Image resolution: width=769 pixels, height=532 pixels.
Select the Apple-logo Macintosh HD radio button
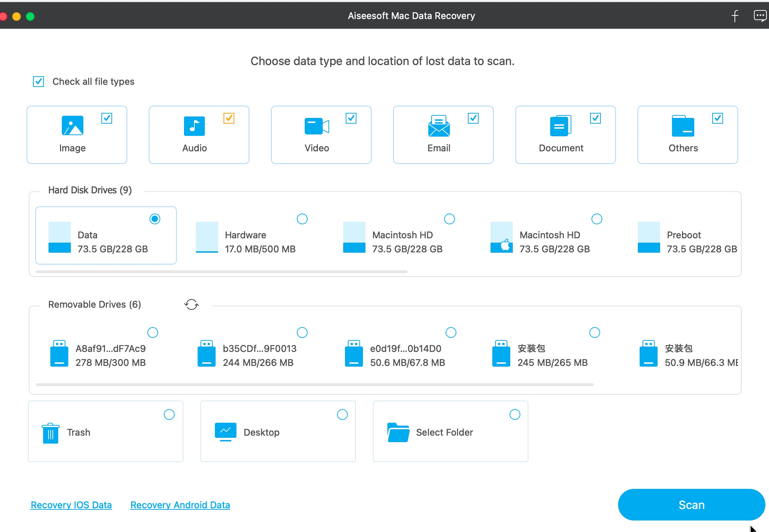(597, 219)
